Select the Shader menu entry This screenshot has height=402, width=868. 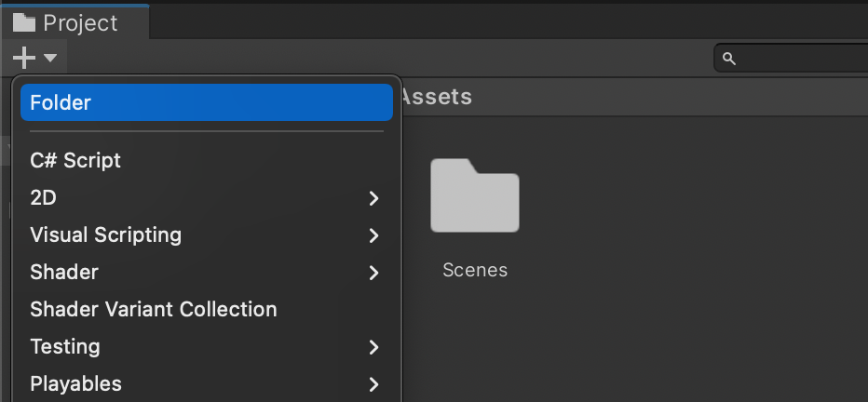(64, 272)
